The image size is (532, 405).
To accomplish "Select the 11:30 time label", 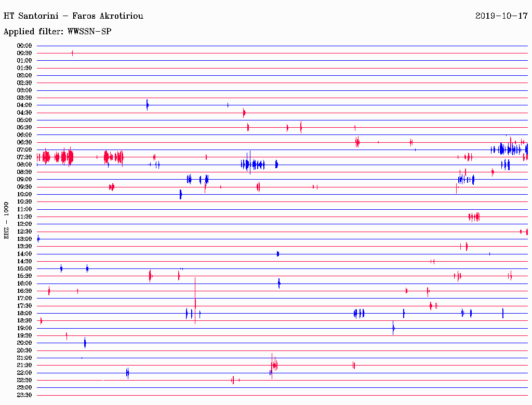I will point(24,217).
